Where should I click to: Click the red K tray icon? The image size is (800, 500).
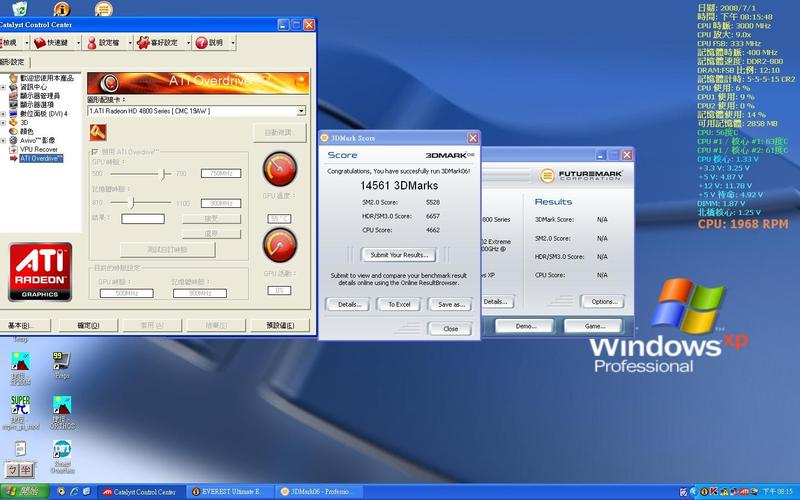(714, 492)
